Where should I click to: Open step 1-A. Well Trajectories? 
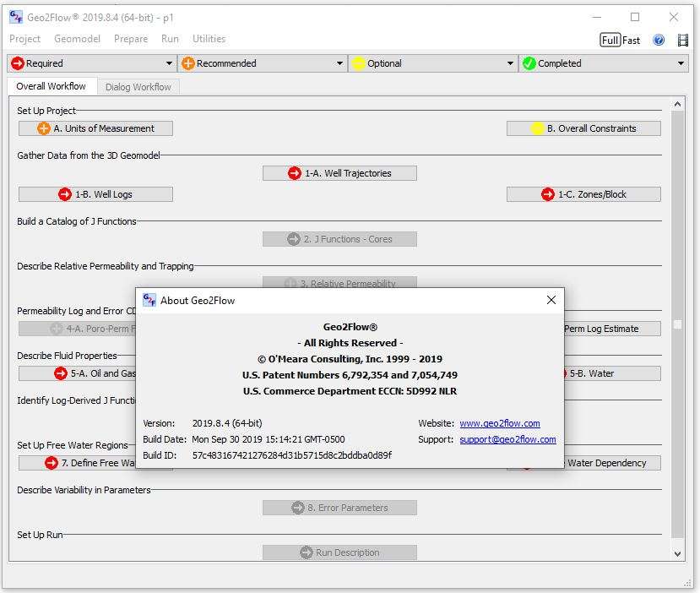click(339, 173)
